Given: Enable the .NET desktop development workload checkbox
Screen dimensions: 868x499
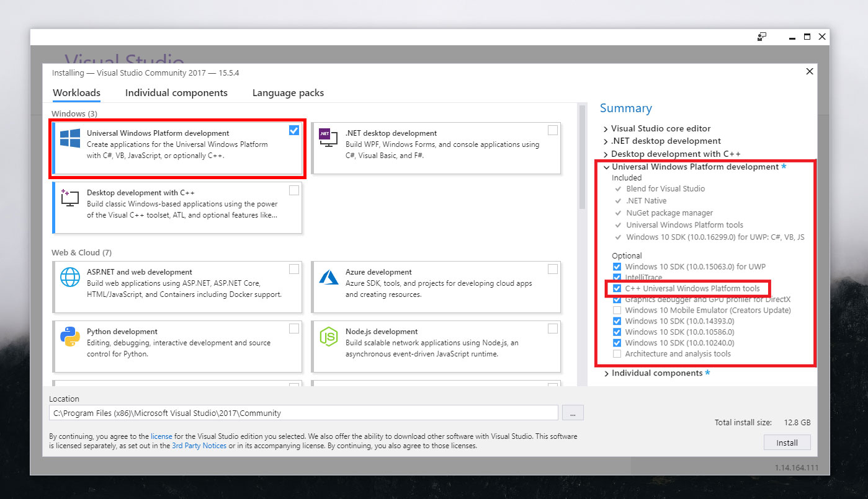Looking at the screenshot, I should tap(552, 130).
